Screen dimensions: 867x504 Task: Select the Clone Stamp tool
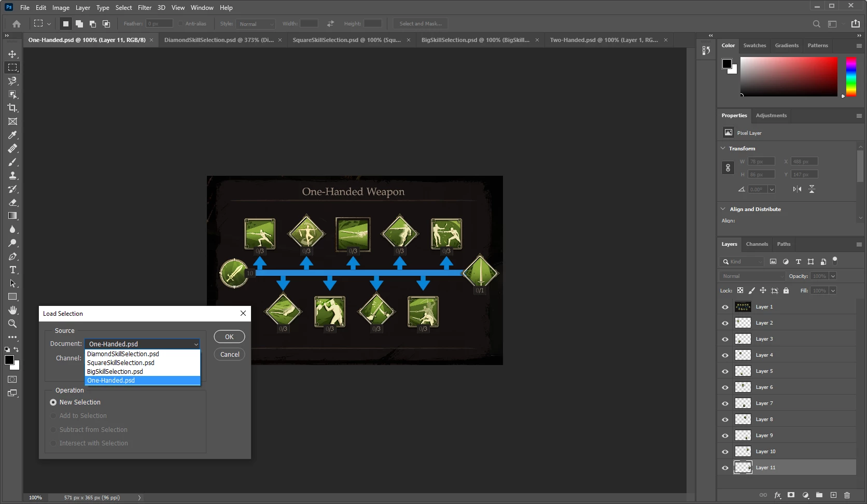(12, 175)
